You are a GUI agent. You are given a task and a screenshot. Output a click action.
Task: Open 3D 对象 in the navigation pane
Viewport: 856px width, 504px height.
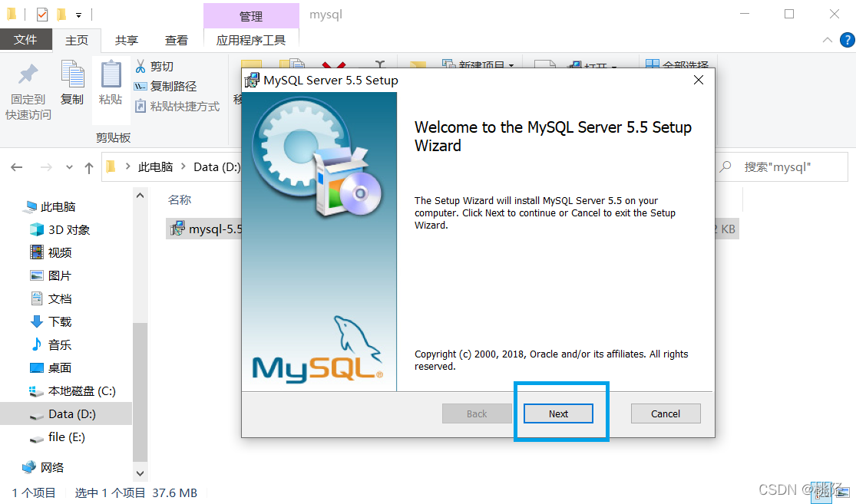click(x=60, y=229)
